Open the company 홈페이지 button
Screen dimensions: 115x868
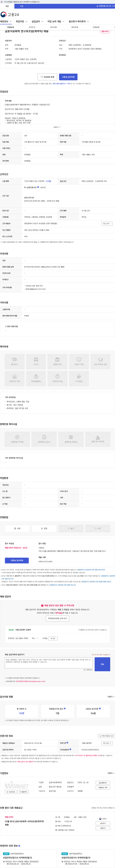pyautogui.click(x=103, y=783)
